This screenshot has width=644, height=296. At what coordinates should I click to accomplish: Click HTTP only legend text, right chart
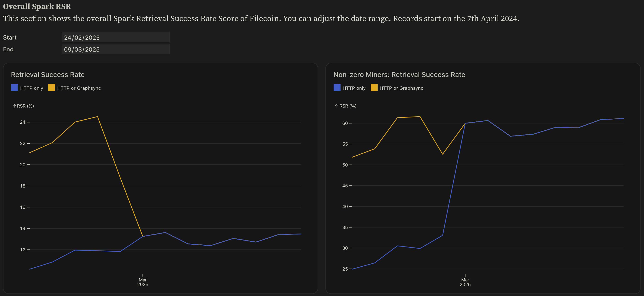tap(354, 88)
